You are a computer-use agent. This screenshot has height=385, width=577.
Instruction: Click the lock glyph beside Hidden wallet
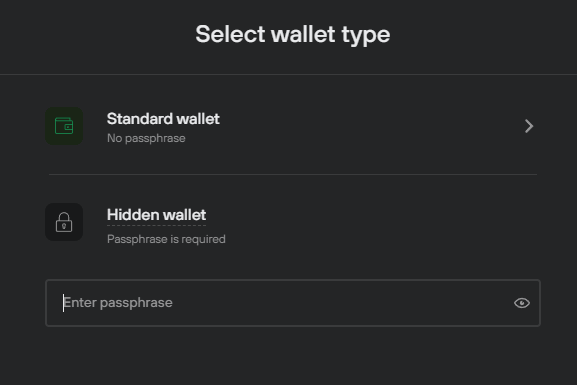click(x=64, y=222)
